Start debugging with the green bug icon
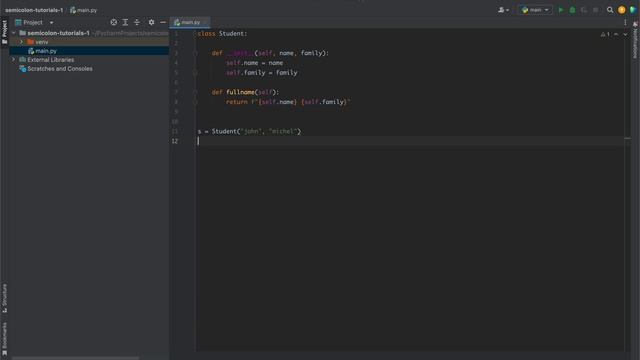The image size is (640, 360). click(572, 10)
